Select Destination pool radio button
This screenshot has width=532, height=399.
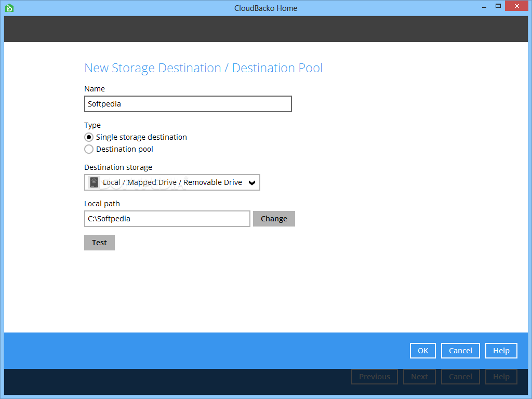tap(89, 149)
